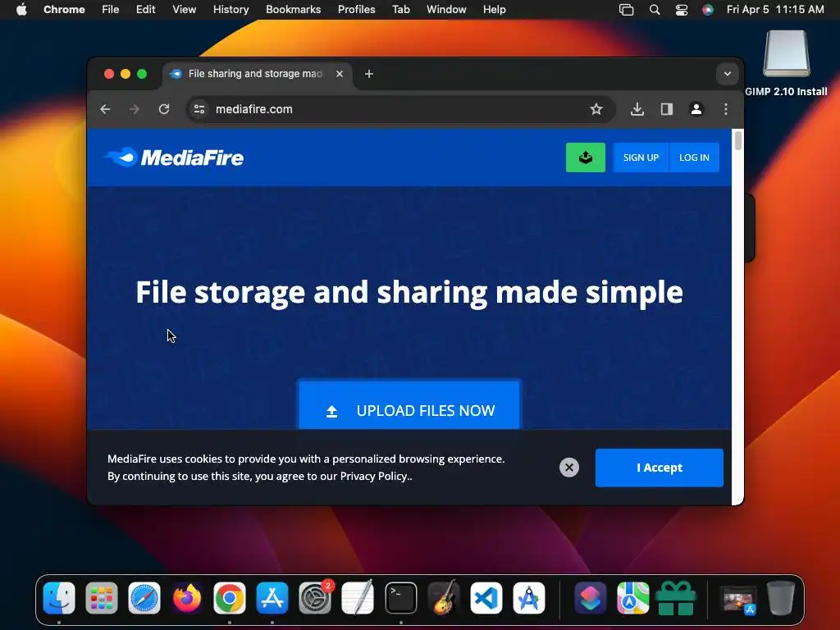Open Control Center in menu bar

click(x=682, y=10)
